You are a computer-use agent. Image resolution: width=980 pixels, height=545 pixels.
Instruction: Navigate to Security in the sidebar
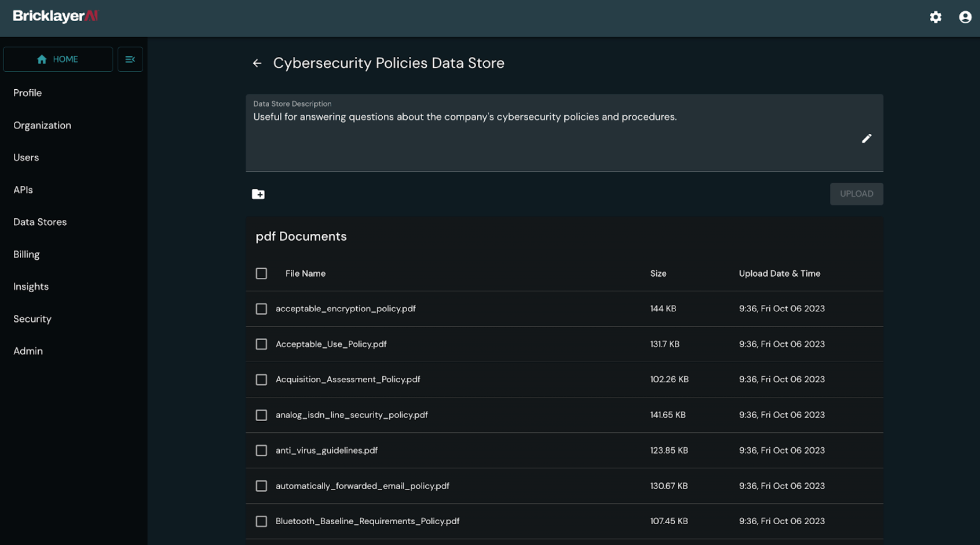(32, 319)
